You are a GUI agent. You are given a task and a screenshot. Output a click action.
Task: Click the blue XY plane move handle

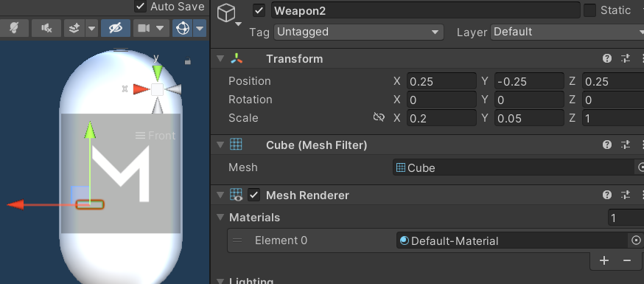(x=80, y=194)
